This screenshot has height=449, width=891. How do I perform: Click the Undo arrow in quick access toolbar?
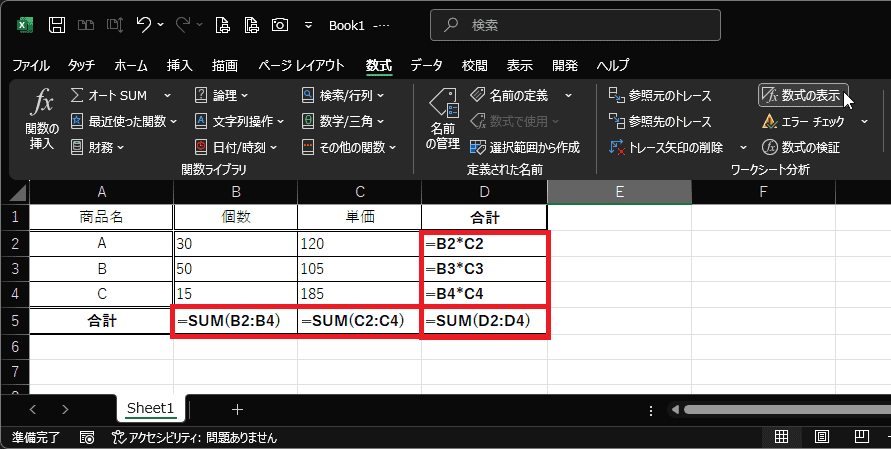click(x=144, y=23)
